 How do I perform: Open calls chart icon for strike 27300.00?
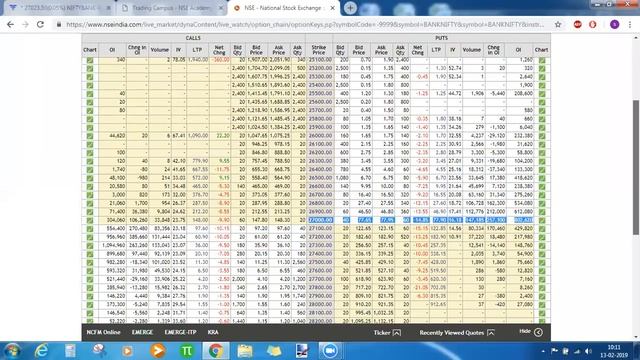(x=90, y=246)
